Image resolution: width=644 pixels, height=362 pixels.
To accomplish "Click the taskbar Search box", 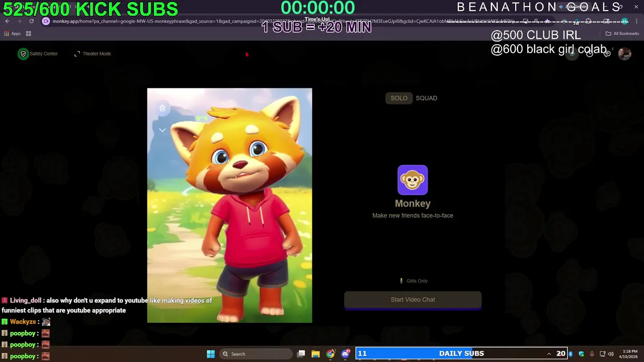I will tap(257, 354).
